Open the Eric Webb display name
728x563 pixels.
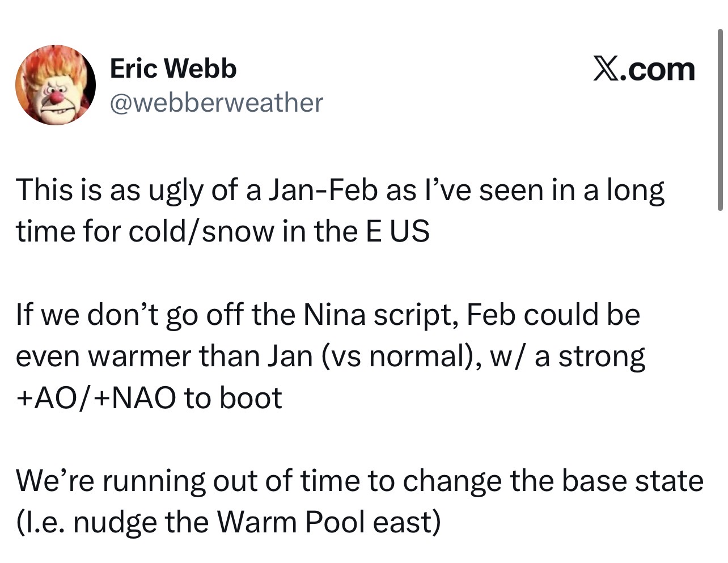click(x=173, y=69)
